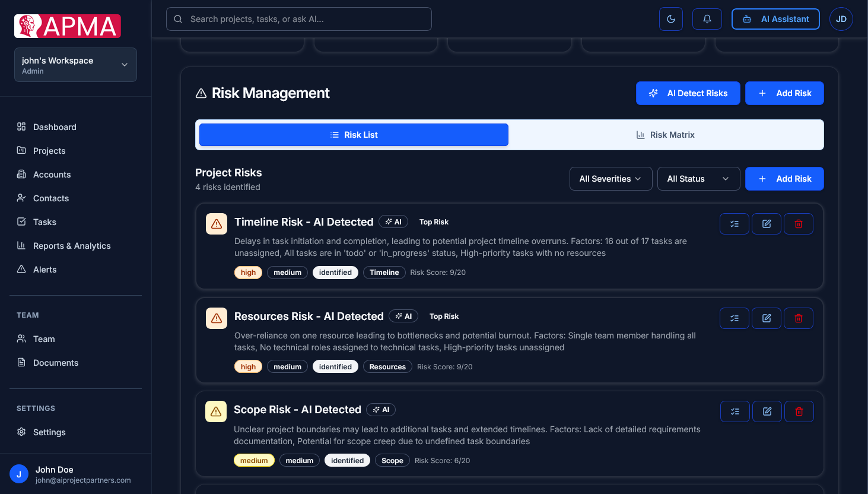Open the mitigation checklist for Scope Risk
Screen dimensions: 868x494
[x=735, y=411]
